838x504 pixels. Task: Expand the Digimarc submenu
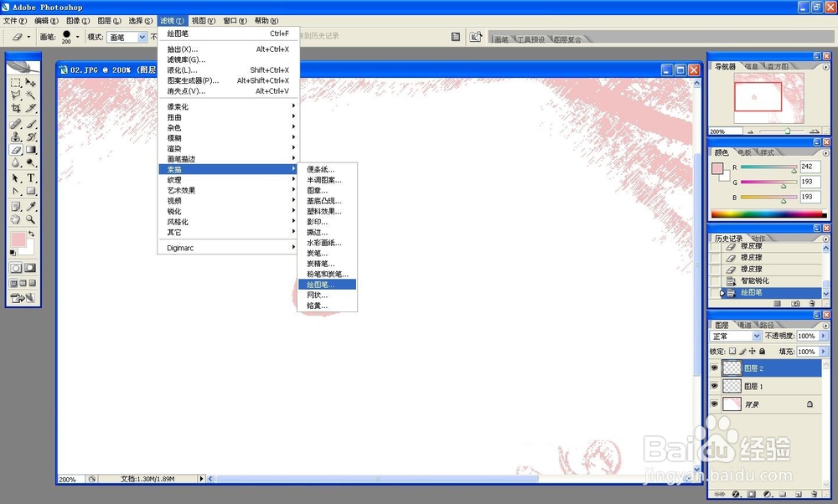(228, 248)
